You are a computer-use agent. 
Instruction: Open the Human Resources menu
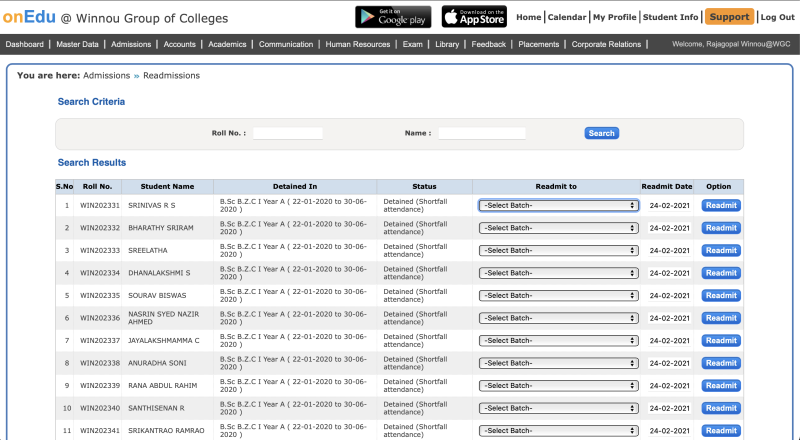[x=358, y=45]
